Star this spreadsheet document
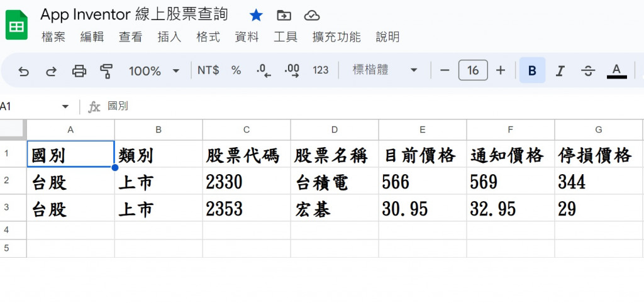 click(256, 16)
